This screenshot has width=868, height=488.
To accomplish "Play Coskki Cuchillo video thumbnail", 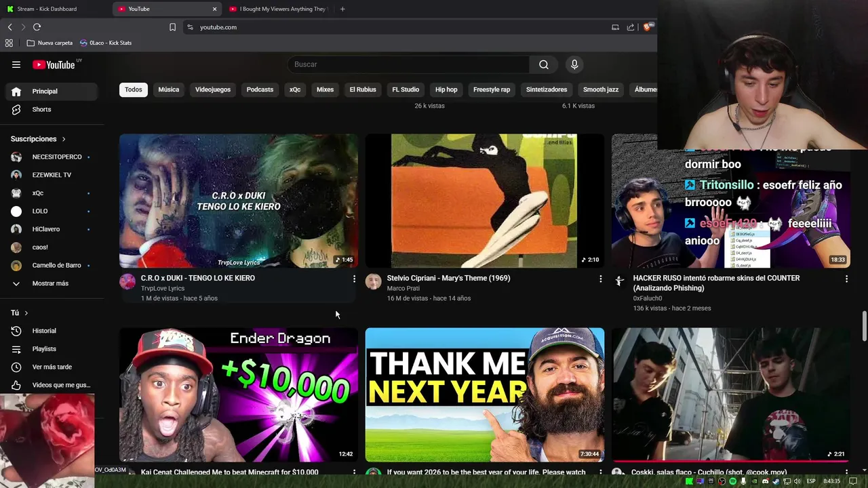I will 731,394.
